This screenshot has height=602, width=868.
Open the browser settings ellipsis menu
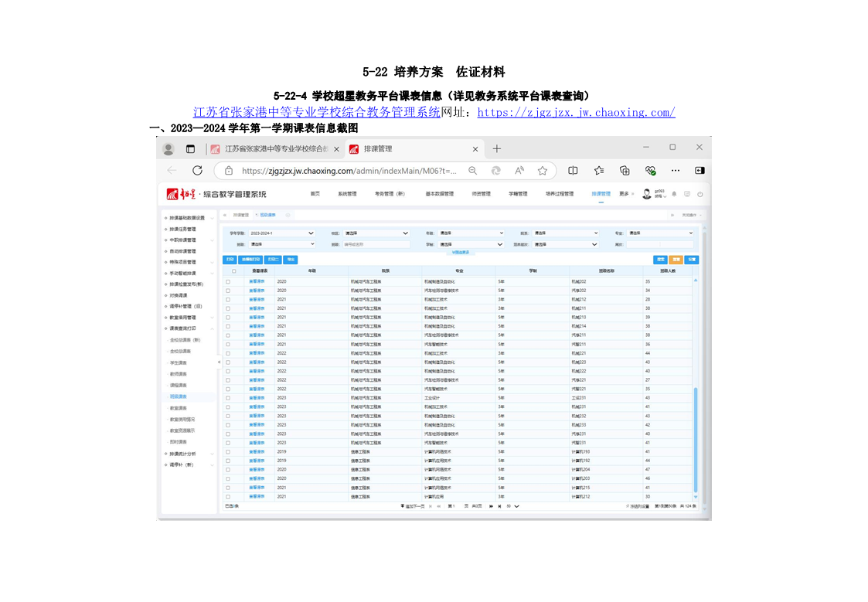(676, 171)
